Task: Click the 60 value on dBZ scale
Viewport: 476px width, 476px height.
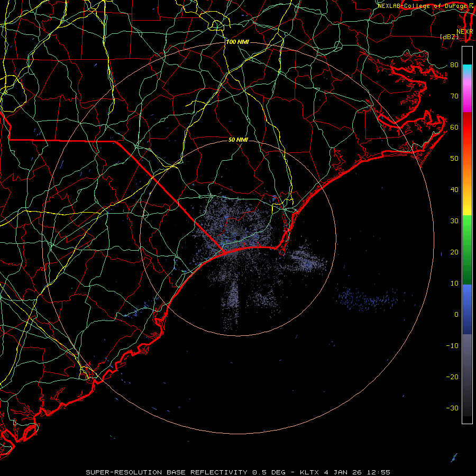Action: point(454,127)
